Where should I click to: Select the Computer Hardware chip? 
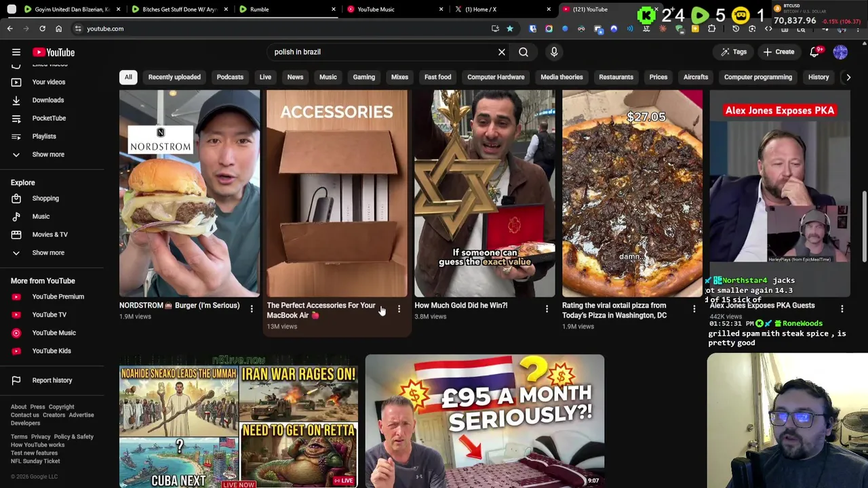(x=496, y=77)
